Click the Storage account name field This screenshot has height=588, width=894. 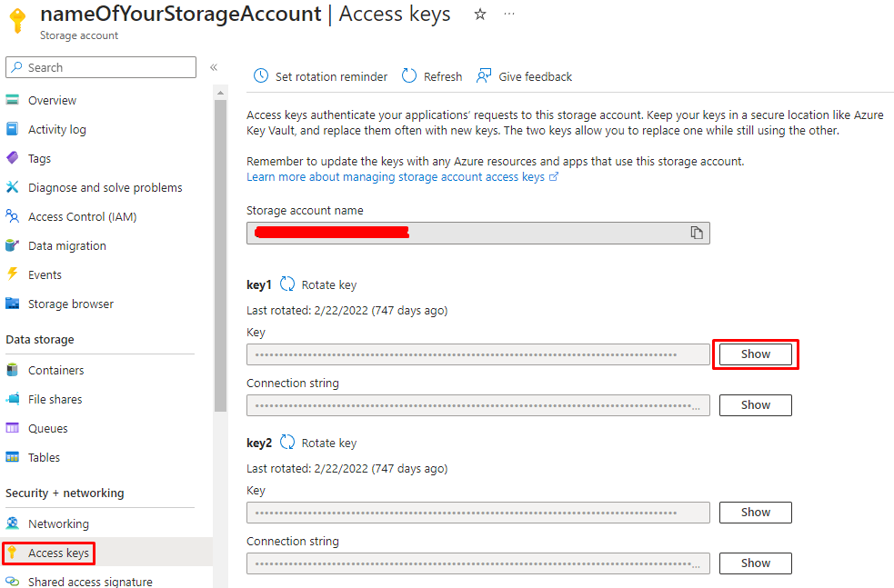[478, 233]
